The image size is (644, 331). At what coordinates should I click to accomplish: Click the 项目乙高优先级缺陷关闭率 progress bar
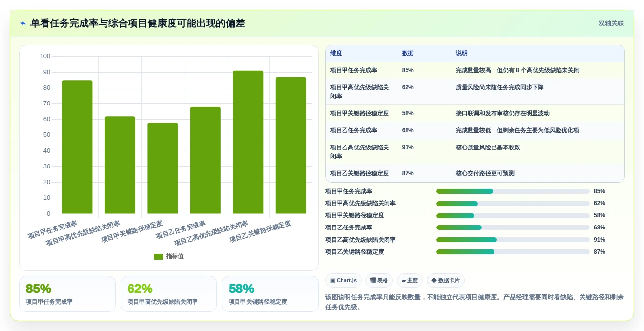pyautogui.click(x=513, y=240)
